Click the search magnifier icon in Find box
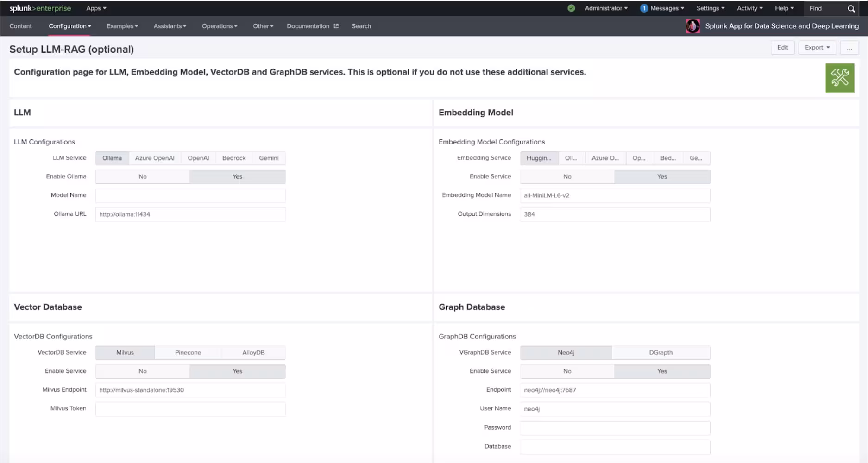 pos(851,8)
